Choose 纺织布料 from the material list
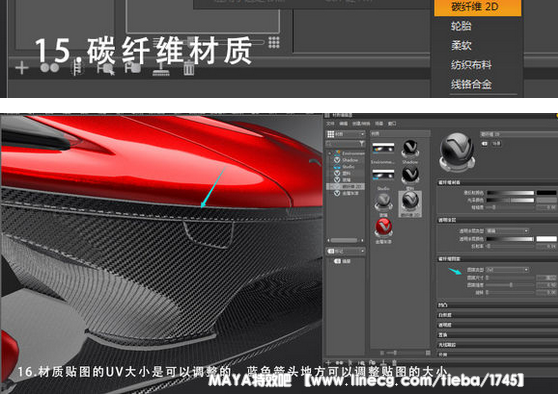The width and height of the screenshot is (558, 397). [x=471, y=65]
